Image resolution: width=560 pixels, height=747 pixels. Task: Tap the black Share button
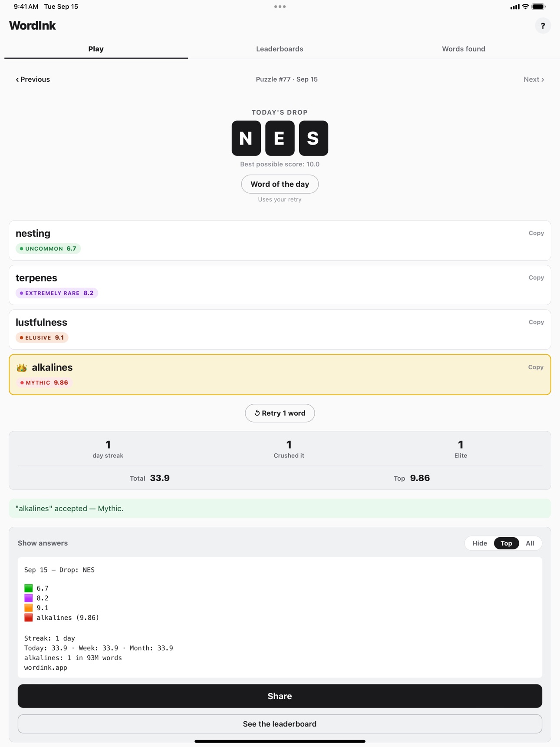coord(280,696)
